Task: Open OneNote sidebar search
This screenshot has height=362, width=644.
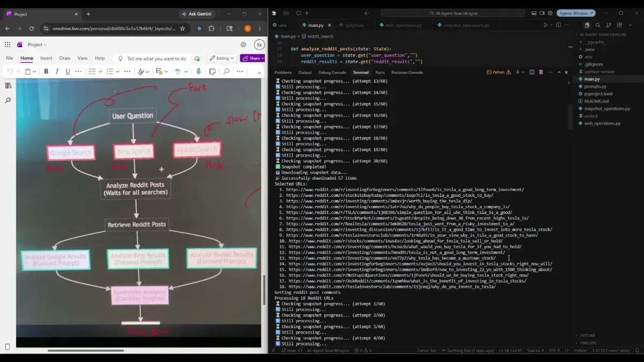Action: point(8,100)
